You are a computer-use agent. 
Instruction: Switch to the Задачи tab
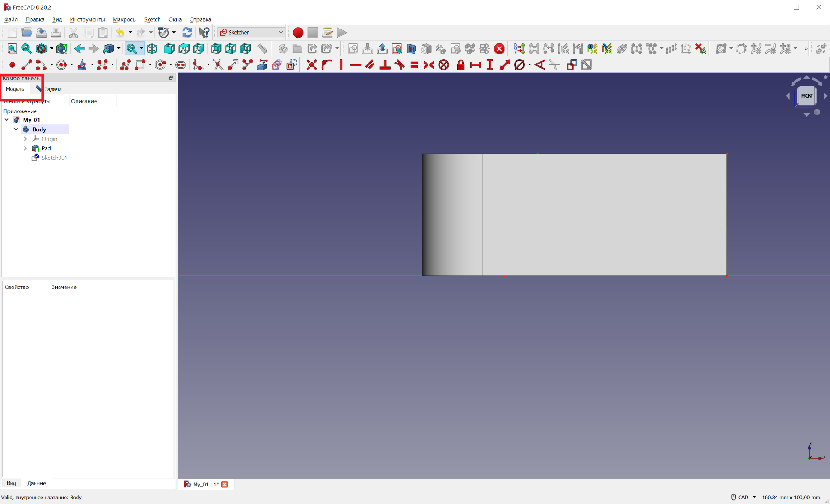pos(49,89)
